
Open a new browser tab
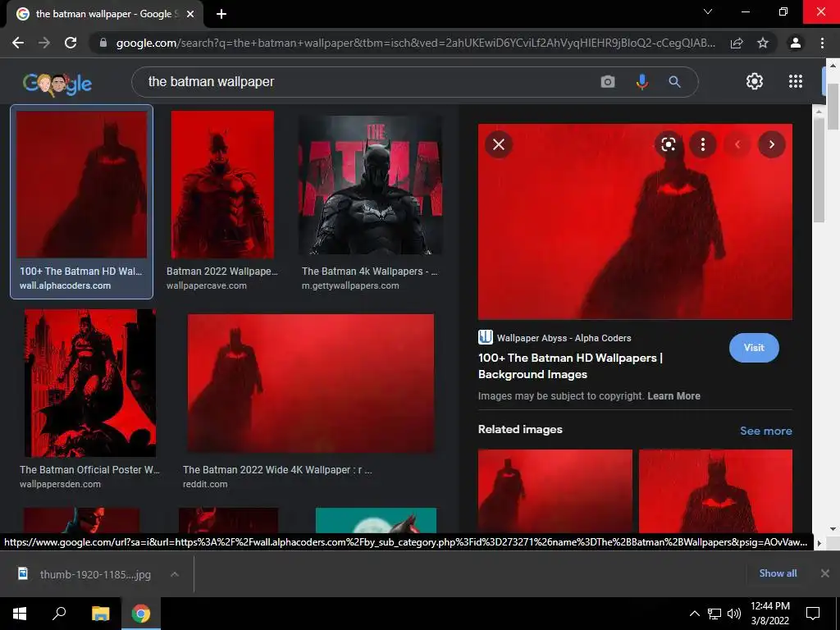point(221,14)
